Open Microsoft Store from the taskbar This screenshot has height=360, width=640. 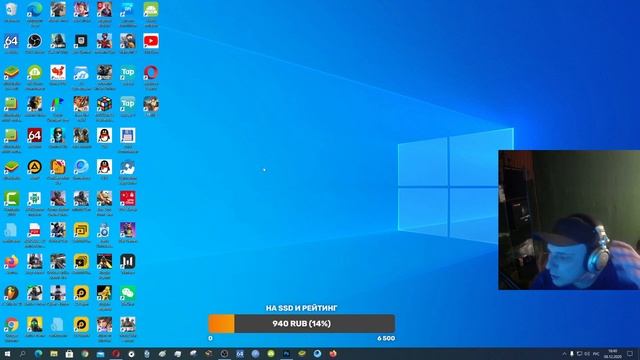pos(69,354)
